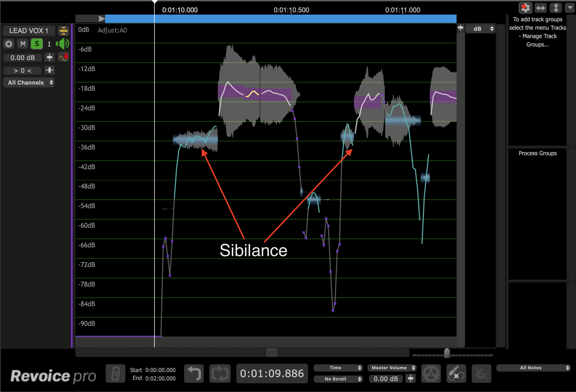Viewport: 576px width, 392px height.
Task: Click the undo arrow button
Action: tap(194, 374)
